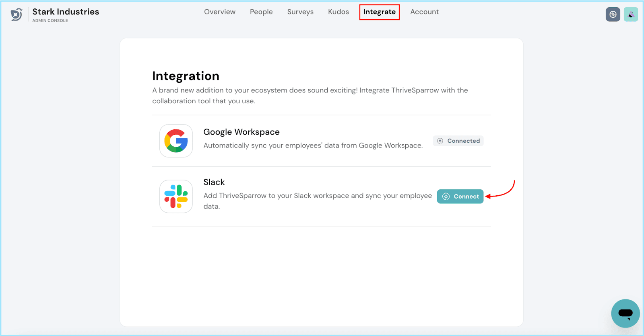Click the Integration page heading

[186, 76]
